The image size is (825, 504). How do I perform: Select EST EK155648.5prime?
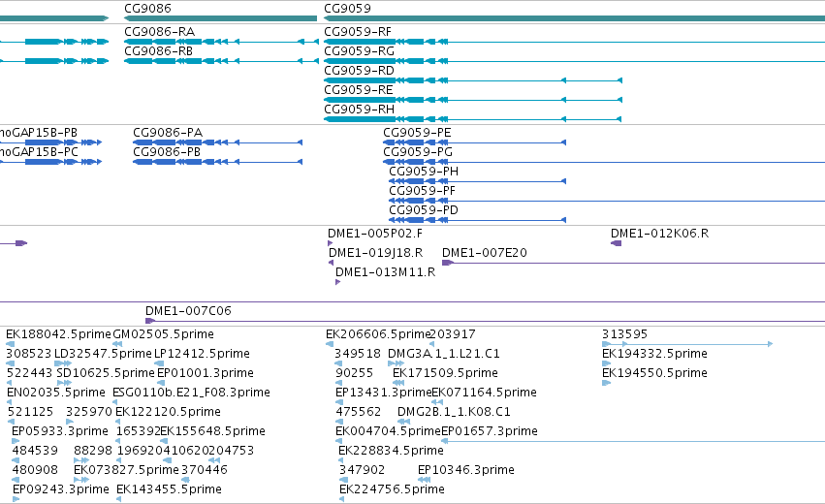[212, 432]
